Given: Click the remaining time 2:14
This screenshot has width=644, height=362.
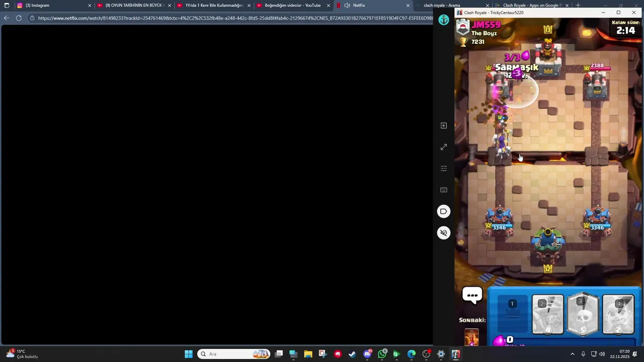Looking at the screenshot, I should pyautogui.click(x=626, y=31).
